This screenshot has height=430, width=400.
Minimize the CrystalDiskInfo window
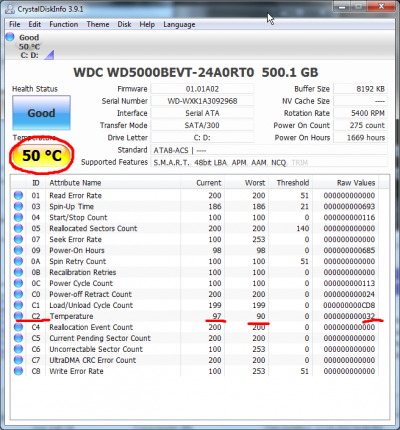(342, 7)
